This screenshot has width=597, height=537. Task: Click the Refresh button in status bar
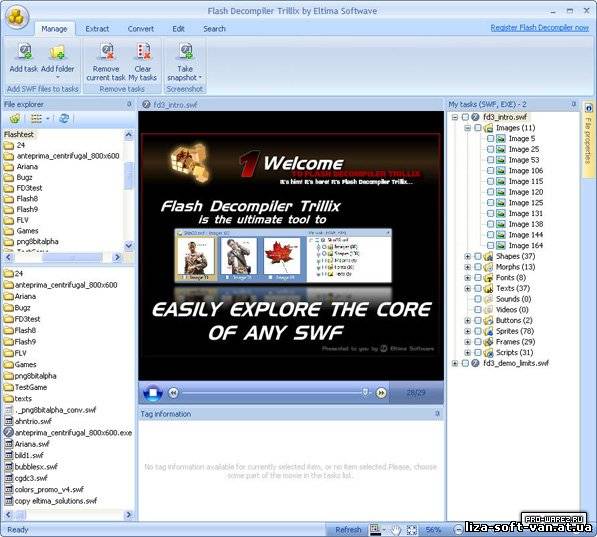(348, 530)
